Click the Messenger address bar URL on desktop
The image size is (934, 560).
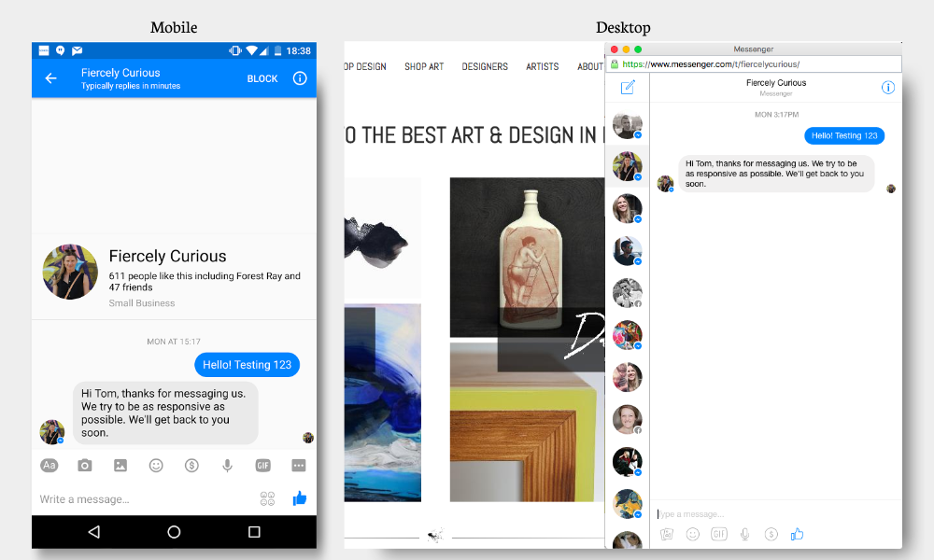[x=711, y=64]
